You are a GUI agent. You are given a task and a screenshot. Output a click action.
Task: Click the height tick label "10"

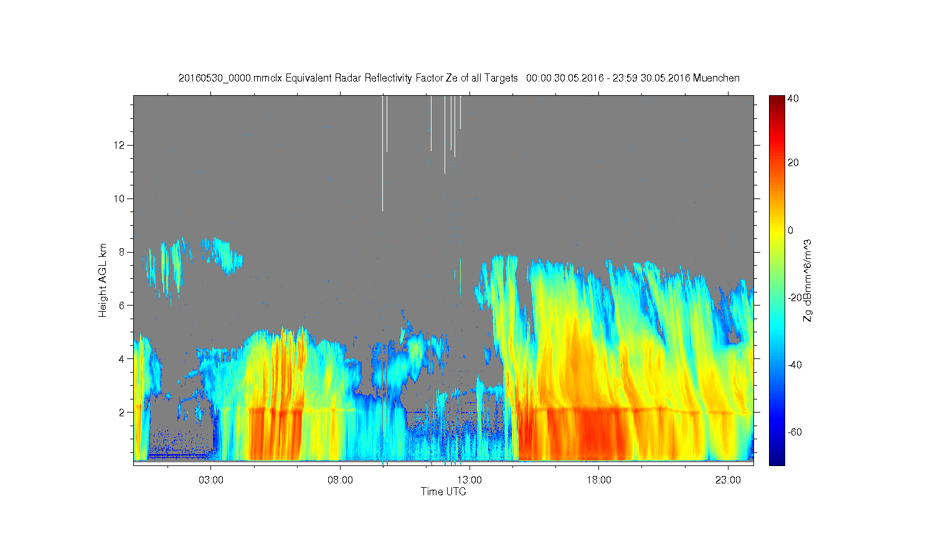point(121,198)
